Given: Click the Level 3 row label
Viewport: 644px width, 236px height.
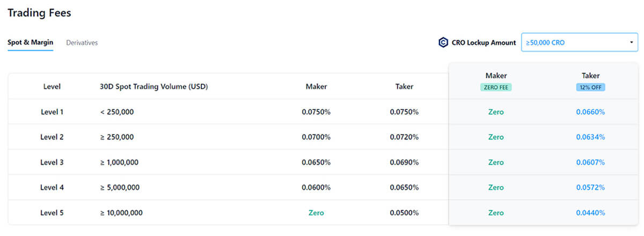Looking at the screenshot, I should point(52,163).
